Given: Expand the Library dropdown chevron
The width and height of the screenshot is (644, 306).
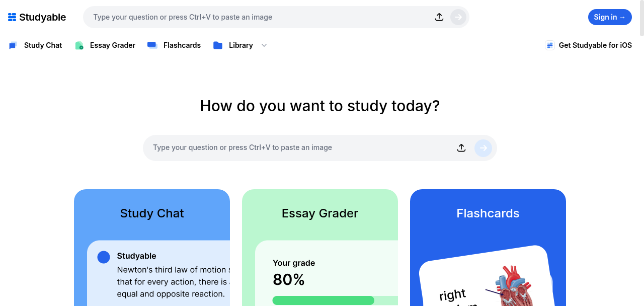Looking at the screenshot, I should 264,45.
